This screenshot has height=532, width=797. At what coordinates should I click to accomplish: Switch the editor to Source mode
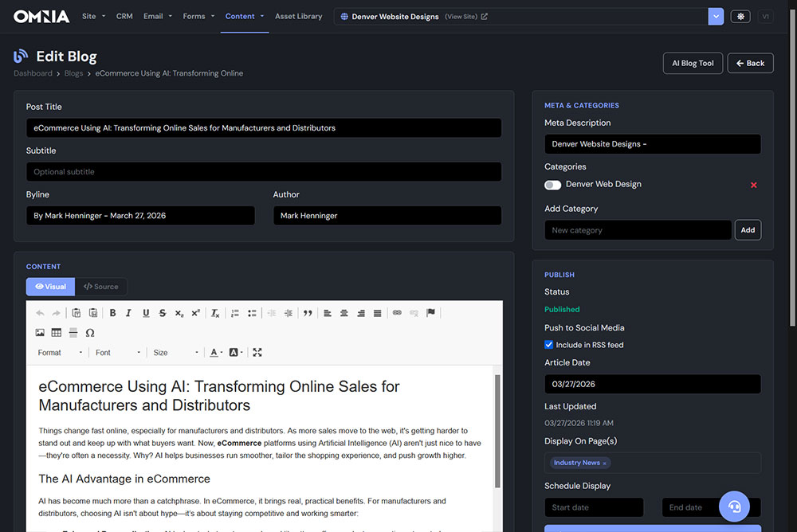(100, 286)
